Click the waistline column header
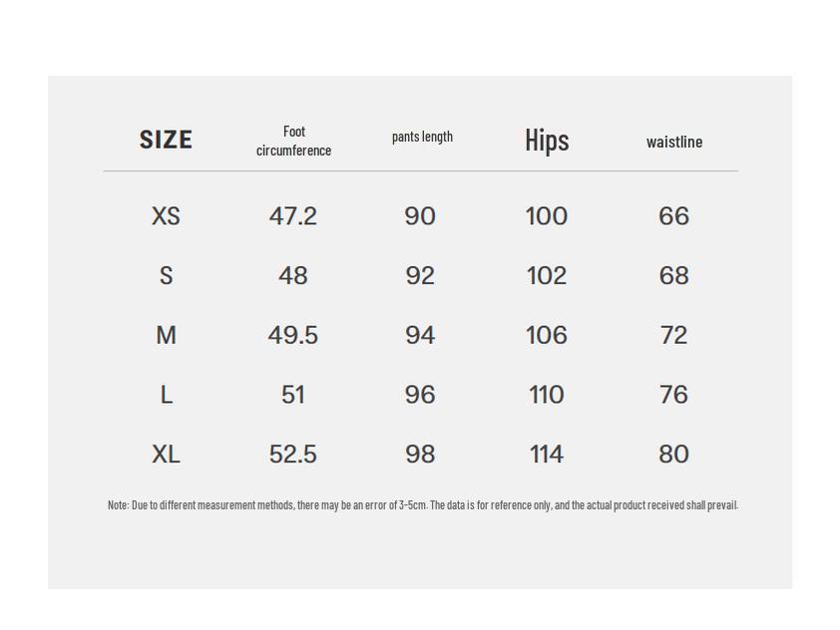The height and width of the screenshot is (630, 840). pos(674,142)
